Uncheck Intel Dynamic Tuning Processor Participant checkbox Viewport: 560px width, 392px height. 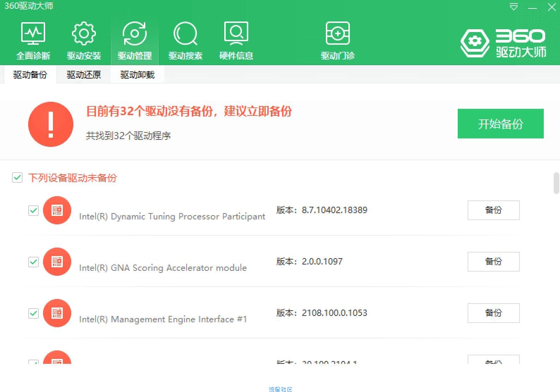34,211
